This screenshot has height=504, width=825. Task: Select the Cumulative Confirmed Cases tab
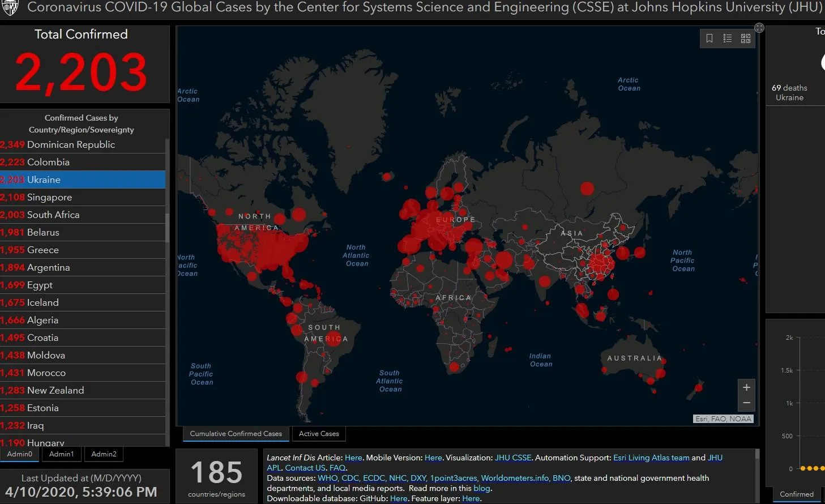click(x=236, y=434)
